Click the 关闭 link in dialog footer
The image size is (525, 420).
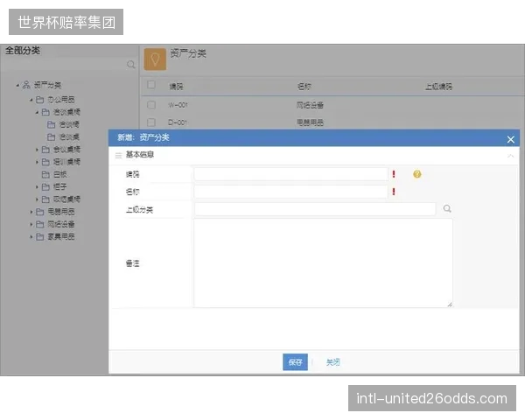click(332, 362)
